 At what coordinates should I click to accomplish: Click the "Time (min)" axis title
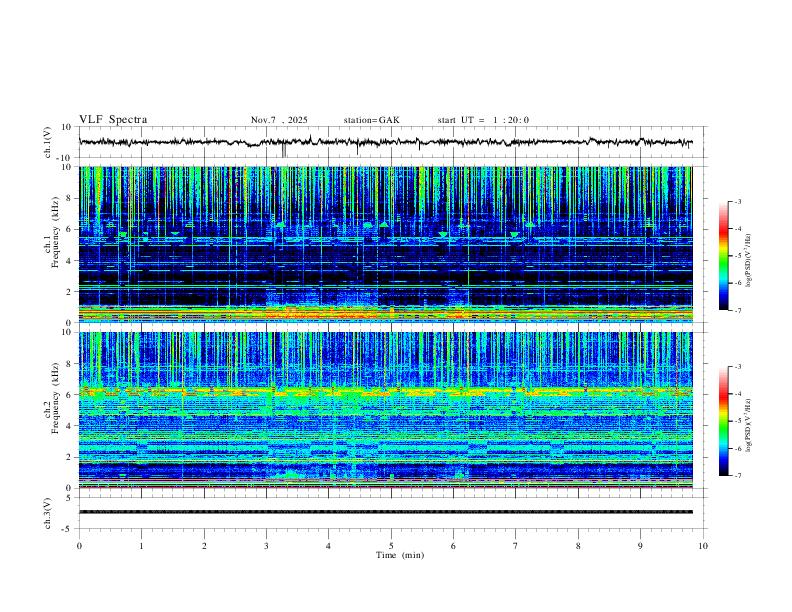(x=400, y=555)
